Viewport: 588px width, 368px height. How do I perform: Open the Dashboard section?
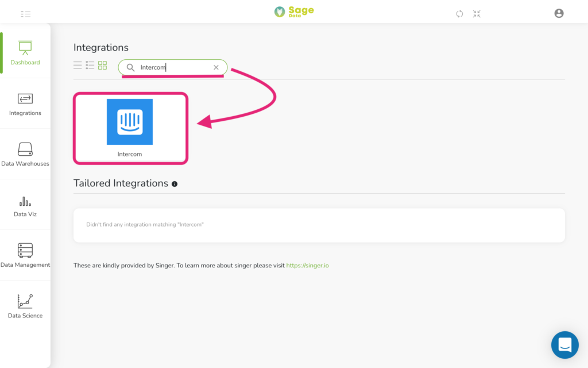click(25, 53)
